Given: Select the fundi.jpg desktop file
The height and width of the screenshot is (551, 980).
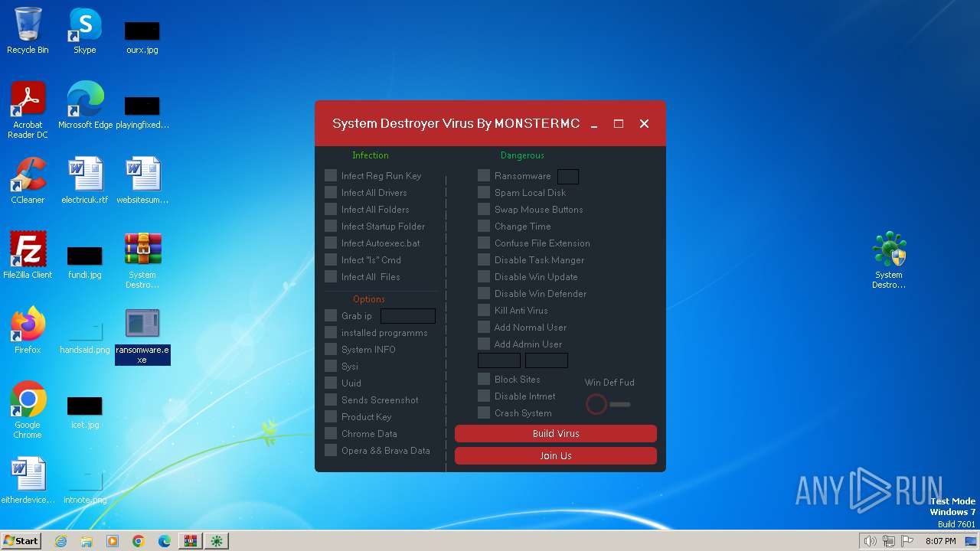Looking at the screenshot, I should click(84, 262).
